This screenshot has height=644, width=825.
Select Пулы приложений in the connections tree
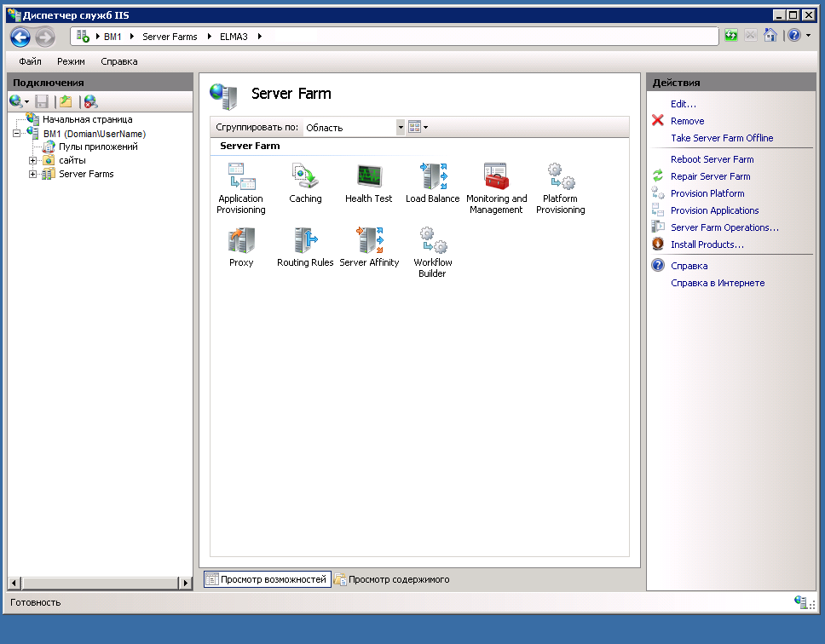point(98,147)
